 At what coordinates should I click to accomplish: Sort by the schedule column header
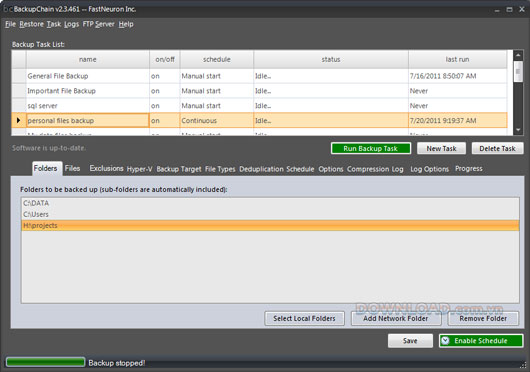[x=217, y=59]
